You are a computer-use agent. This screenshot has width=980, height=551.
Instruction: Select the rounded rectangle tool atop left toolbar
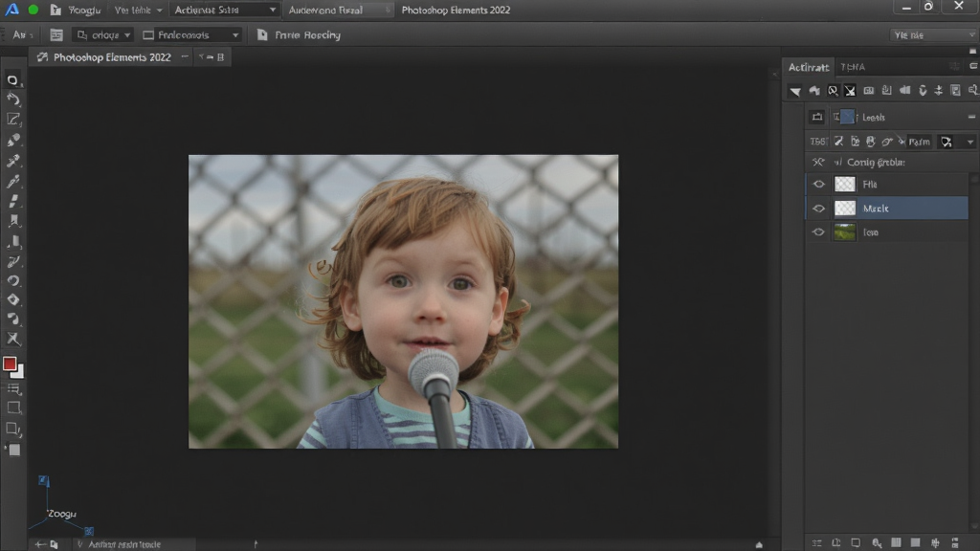click(12, 80)
